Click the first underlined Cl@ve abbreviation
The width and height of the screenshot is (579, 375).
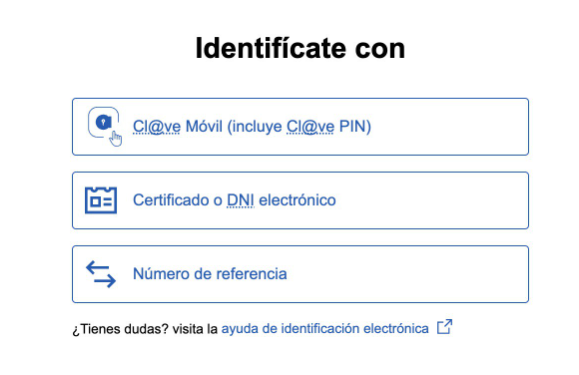click(x=157, y=127)
